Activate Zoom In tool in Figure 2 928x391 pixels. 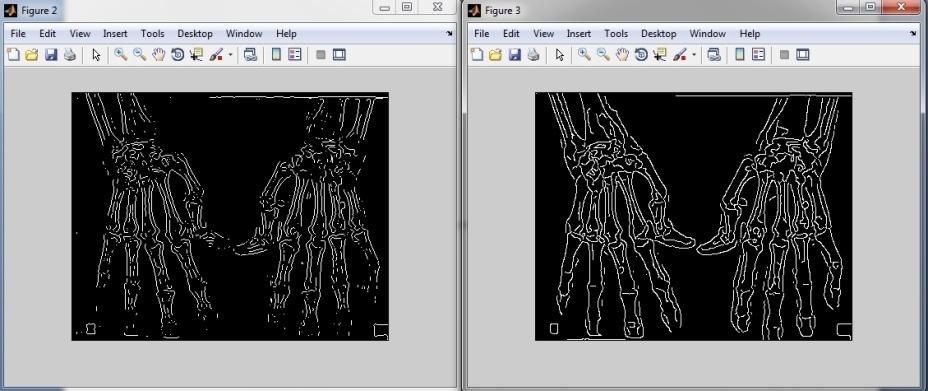tap(121, 55)
